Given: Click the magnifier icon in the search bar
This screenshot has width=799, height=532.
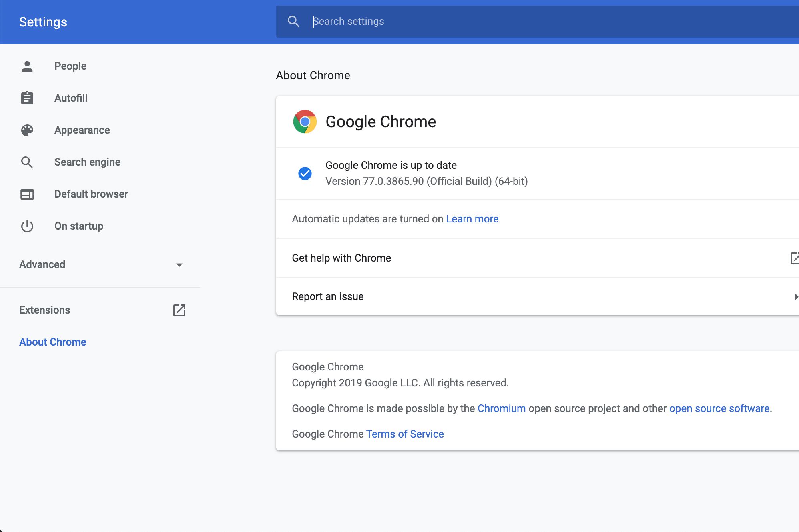Looking at the screenshot, I should [293, 21].
